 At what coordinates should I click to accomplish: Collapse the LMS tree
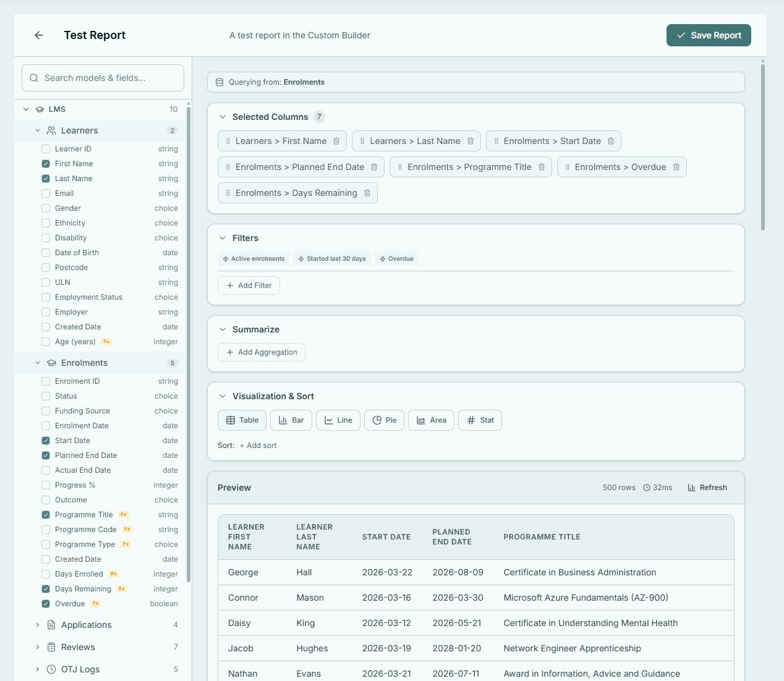[x=25, y=109]
